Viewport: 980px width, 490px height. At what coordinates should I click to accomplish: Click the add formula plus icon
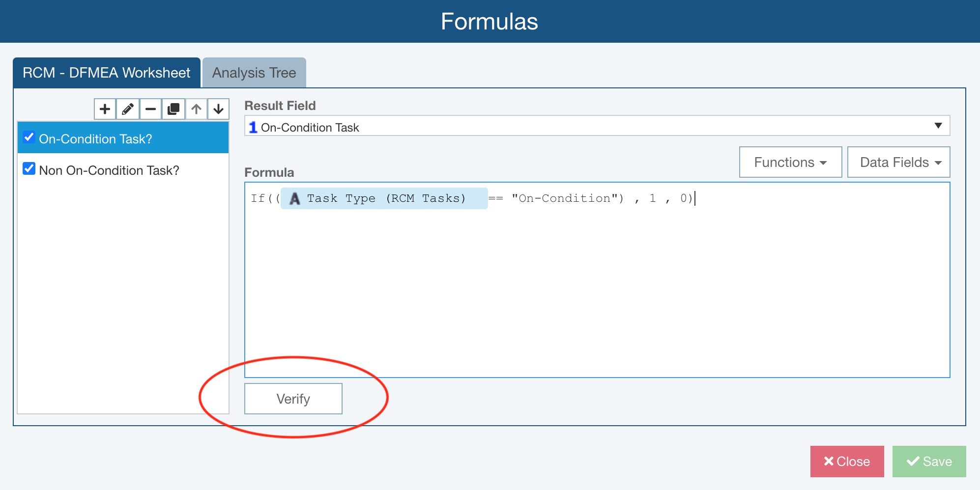point(105,109)
